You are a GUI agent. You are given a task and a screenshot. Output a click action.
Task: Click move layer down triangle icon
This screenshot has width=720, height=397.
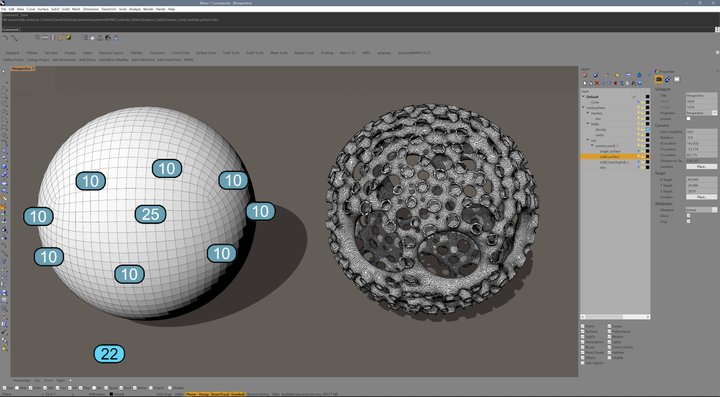(609, 83)
